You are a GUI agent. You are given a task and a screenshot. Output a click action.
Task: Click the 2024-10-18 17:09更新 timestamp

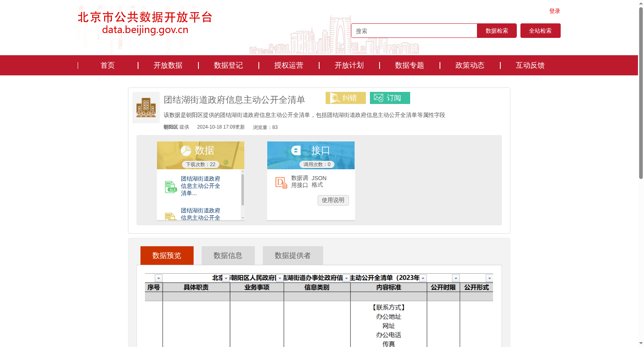click(221, 127)
